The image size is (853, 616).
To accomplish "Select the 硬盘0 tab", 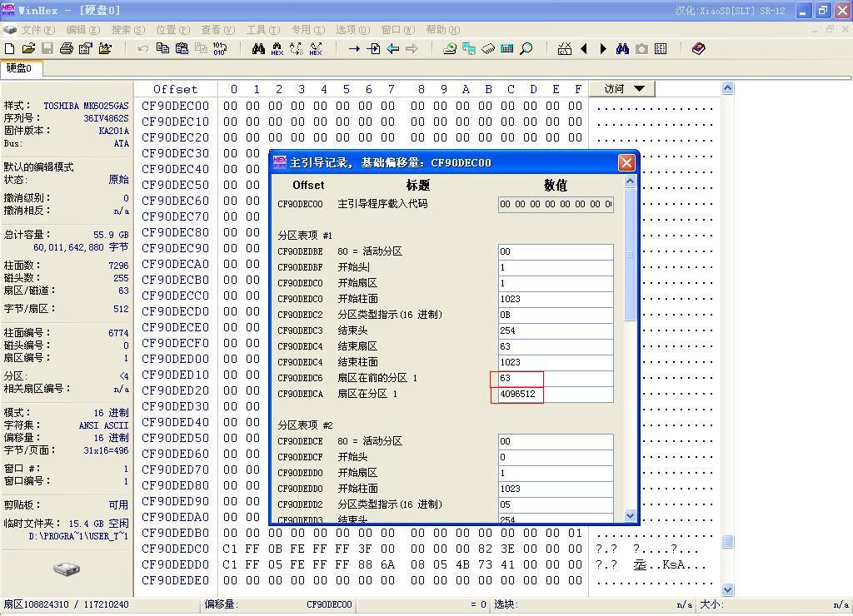I will (x=20, y=68).
